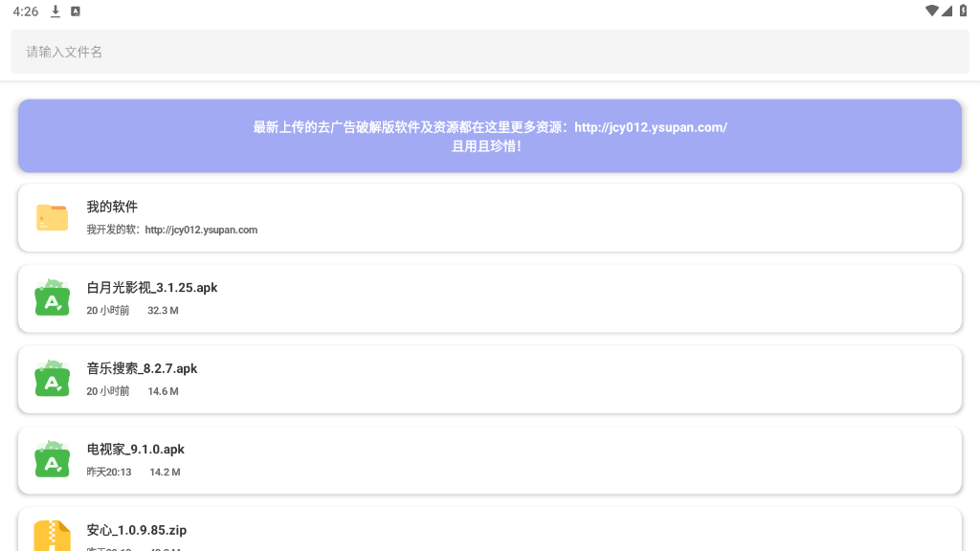This screenshot has height=551, width=980.
Task: Tap the A notification icon in status bar
Action: (76, 11)
